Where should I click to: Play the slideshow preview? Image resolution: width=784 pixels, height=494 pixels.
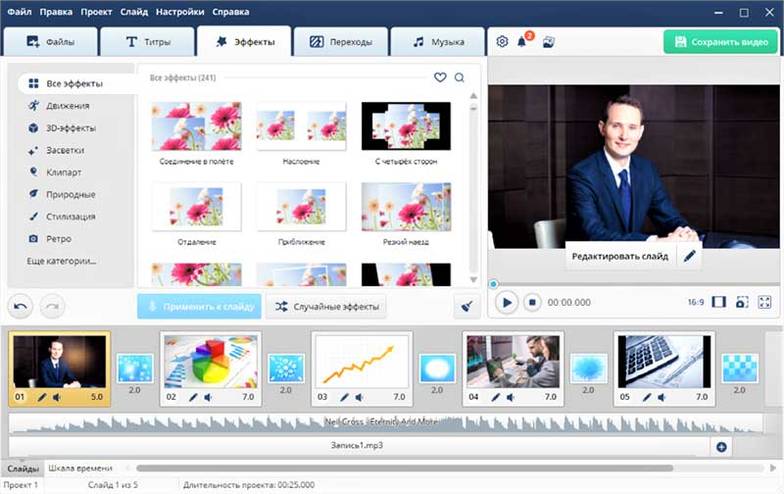click(x=506, y=302)
